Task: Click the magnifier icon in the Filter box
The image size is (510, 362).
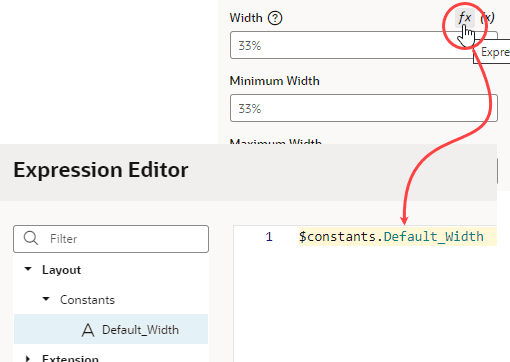Action: [x=31, y=238]
